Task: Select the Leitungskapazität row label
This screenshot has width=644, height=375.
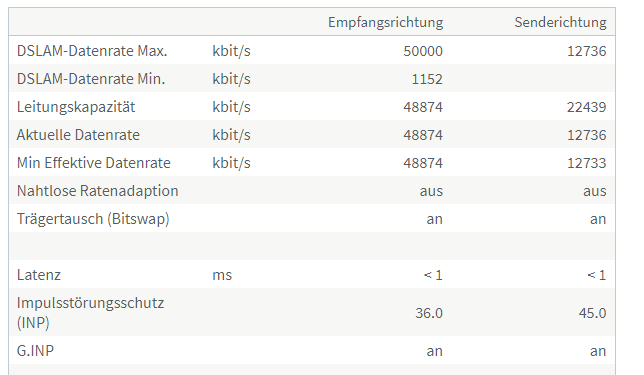Action: [76, 107]
